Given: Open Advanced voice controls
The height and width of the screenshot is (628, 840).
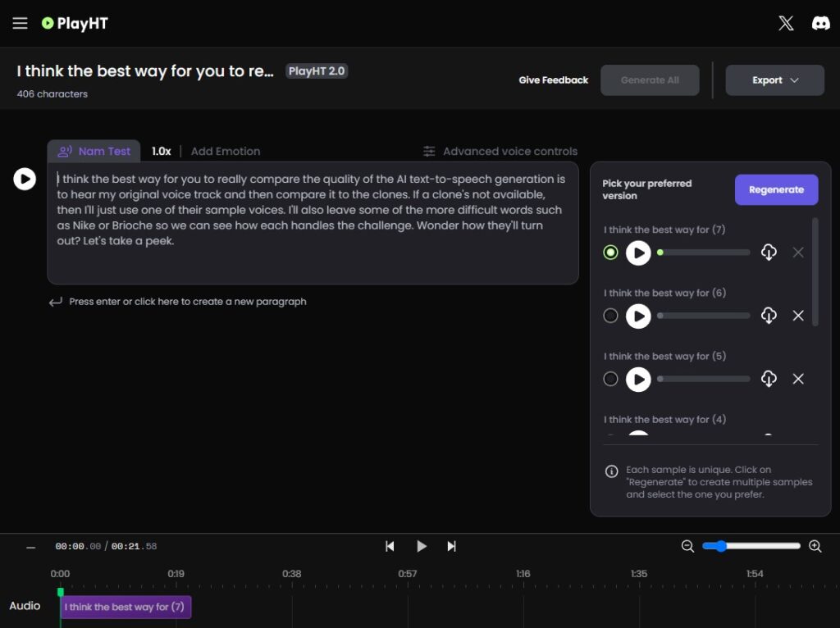Looking at the screenshot, I should [x=500, y=151].
